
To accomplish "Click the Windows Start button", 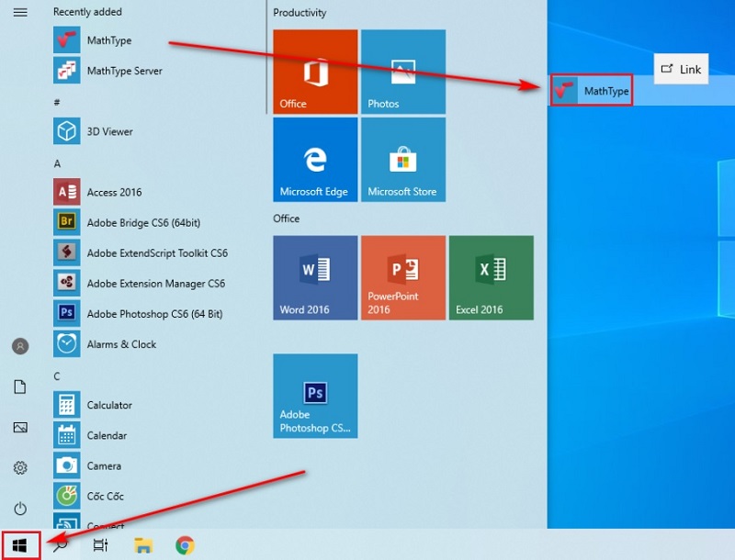I will [20, 545].
